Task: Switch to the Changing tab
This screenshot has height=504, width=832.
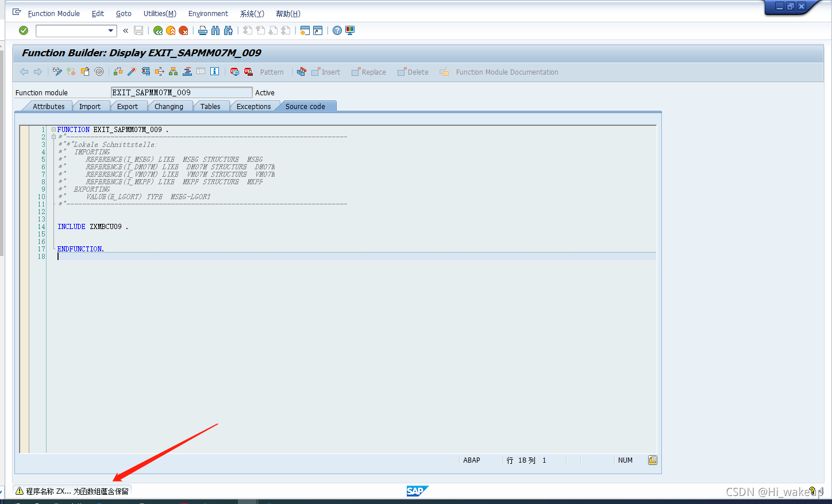Action: 169,106
